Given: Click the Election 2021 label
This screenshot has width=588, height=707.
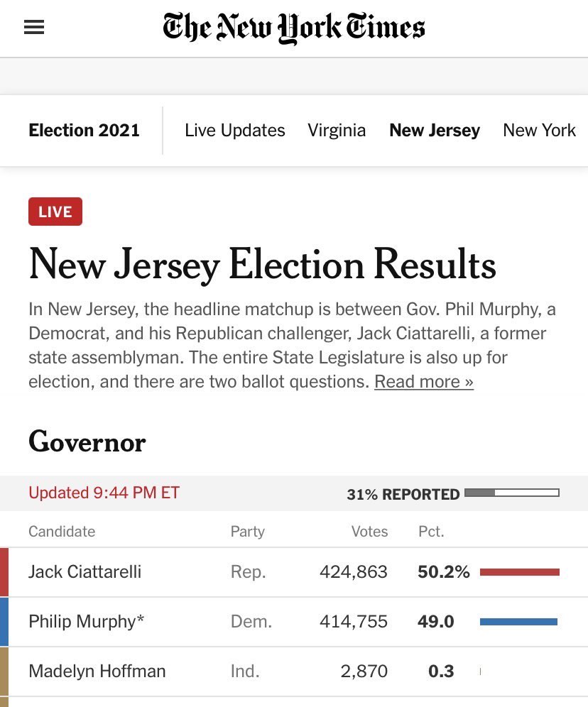Looking at the screenshot, I should coord(85,131).
